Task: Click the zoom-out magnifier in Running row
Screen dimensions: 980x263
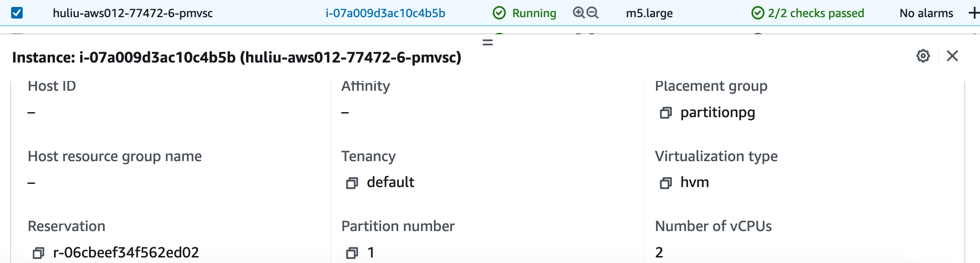Action: pyautogui.click(x=592, y=13)
